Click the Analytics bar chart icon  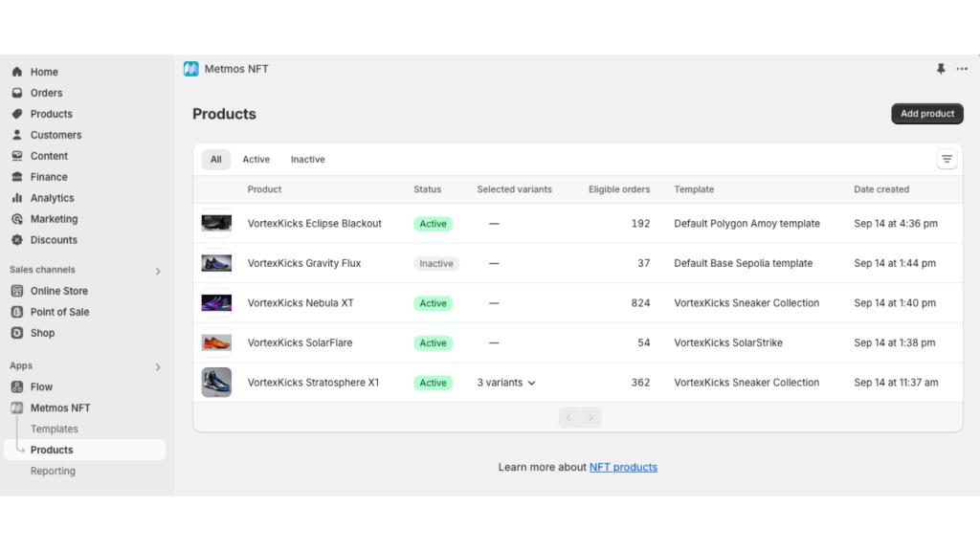tap(17, 198)
